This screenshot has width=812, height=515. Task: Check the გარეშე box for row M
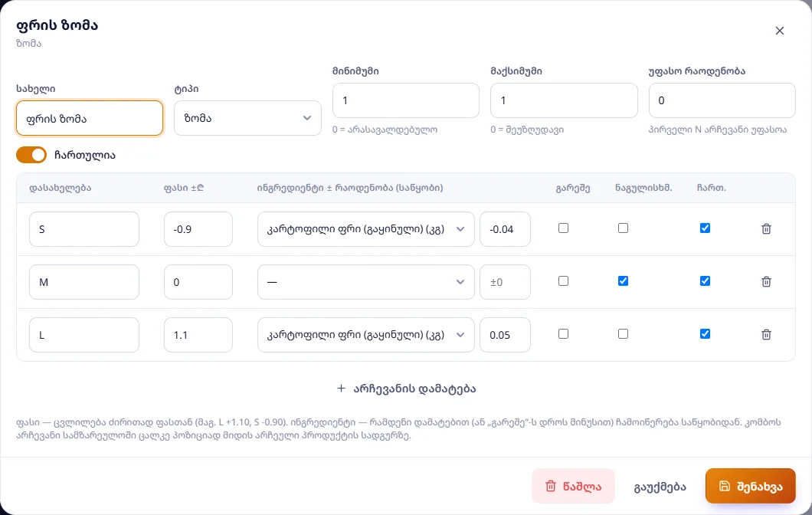click(x=564, y=280)
